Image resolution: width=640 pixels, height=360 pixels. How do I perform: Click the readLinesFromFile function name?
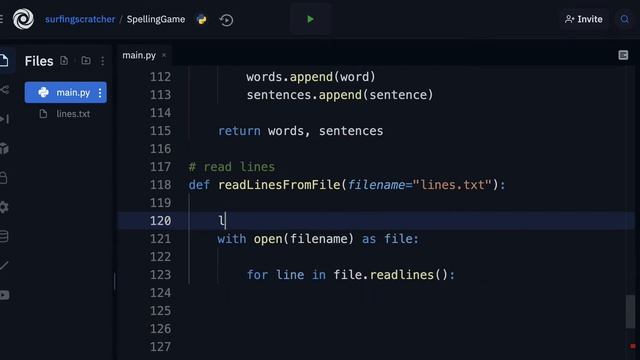pyautogui.click(x=279, y=185)
